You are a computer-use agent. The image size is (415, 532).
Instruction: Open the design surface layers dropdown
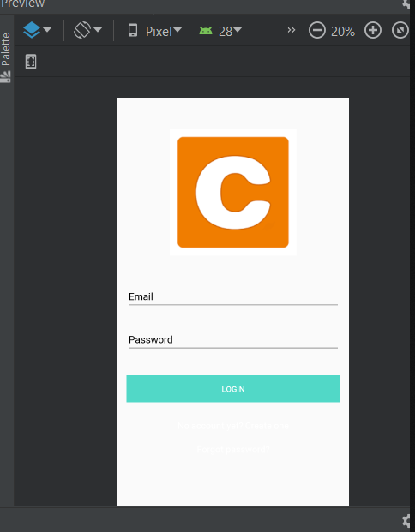[x=37, y=30]
